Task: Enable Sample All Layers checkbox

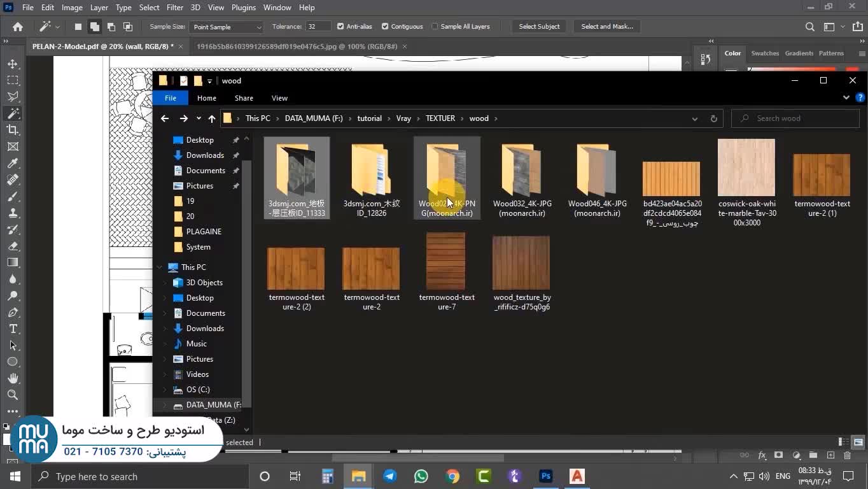Action: tap(435, 27)
